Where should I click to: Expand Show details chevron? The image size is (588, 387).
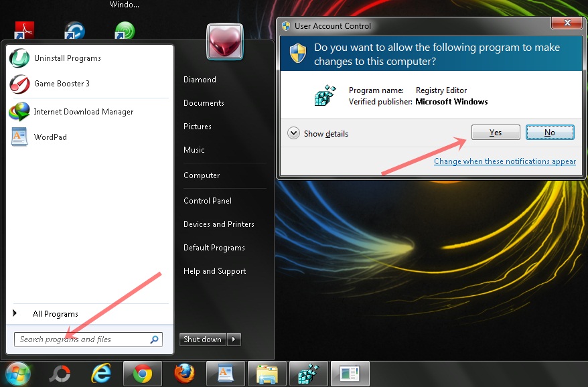point(293,133)
